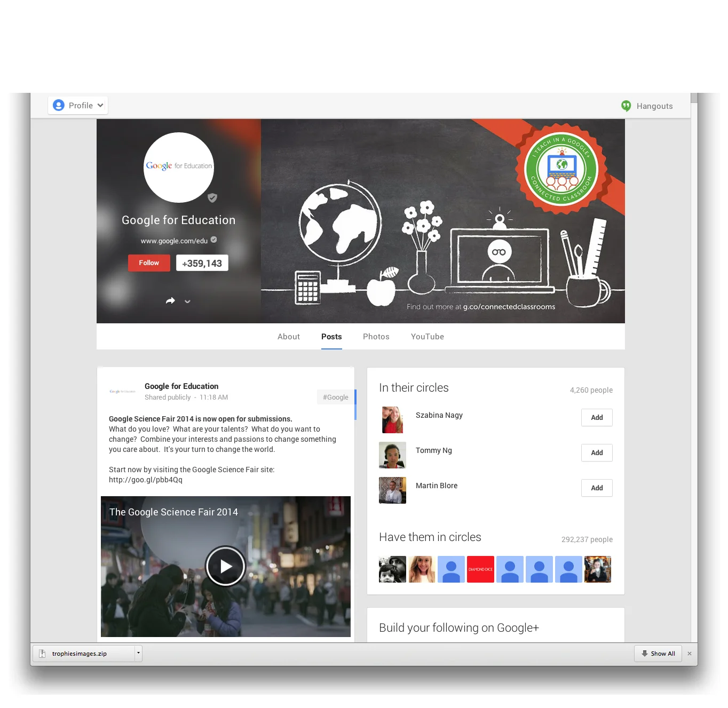
Task: Open the last follower avatar photo
Action: tap(598, 569)
